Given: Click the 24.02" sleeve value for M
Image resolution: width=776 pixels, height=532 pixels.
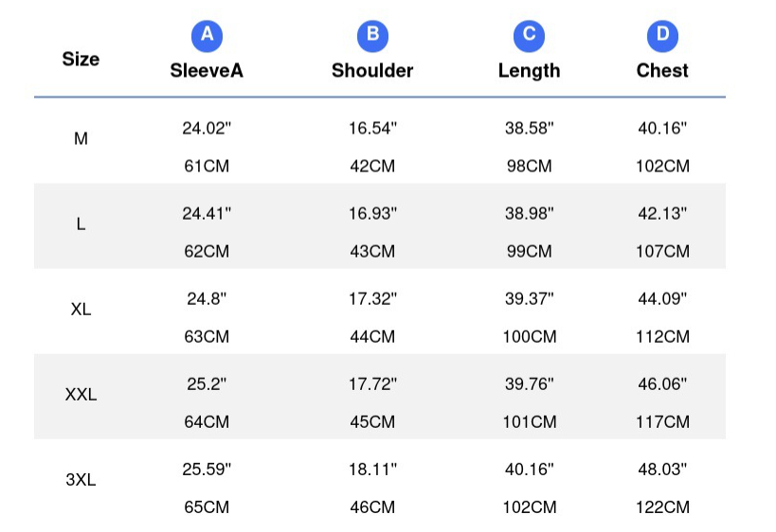Looking at the screenshot, I should 207,128.
